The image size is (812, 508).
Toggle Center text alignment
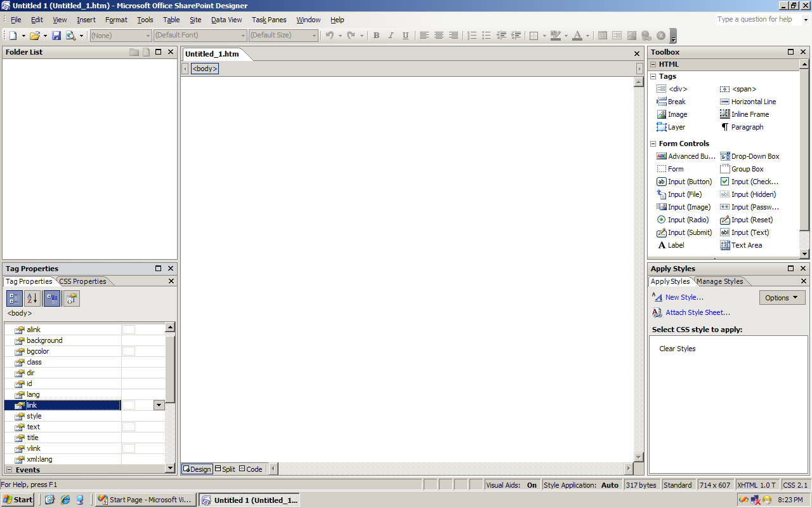439,36
